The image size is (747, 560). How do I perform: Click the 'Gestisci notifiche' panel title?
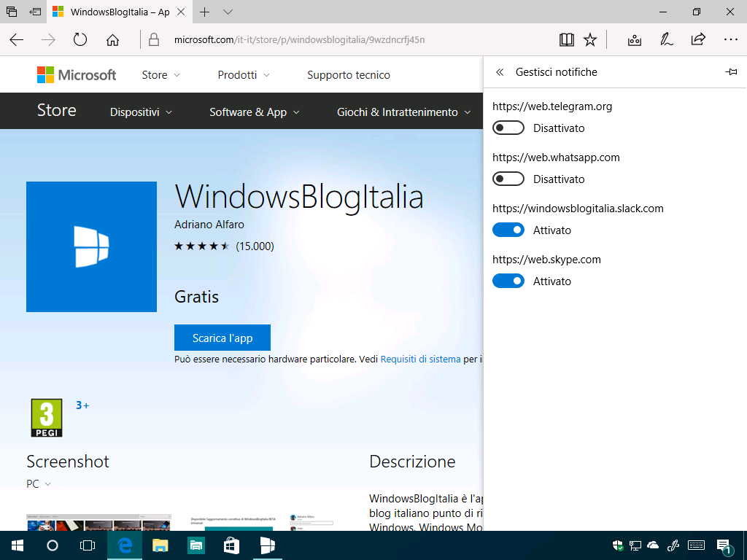coord(557,72)
